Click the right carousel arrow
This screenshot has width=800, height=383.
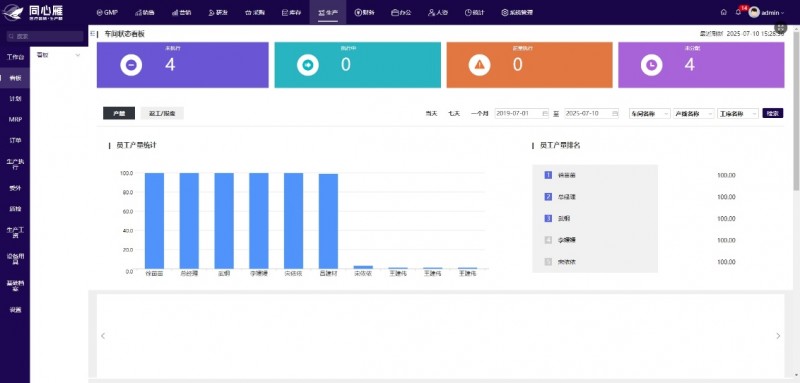pyautogui.click(x=778, y=336)
